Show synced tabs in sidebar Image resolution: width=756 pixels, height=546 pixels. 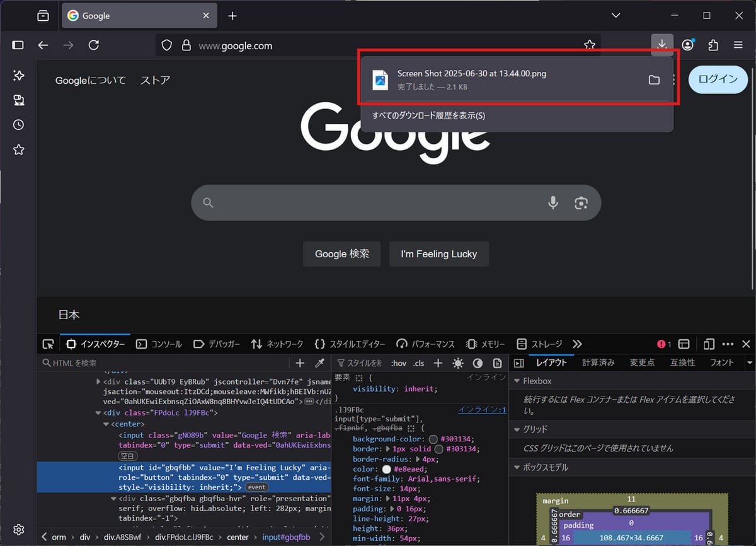click(x=18, y=100)
